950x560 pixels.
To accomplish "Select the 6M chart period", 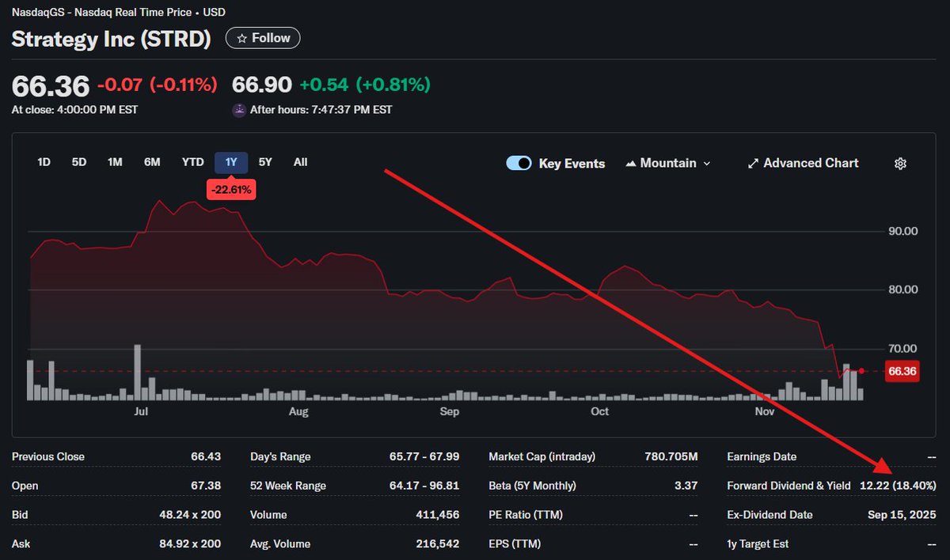I will coord(152,161).
